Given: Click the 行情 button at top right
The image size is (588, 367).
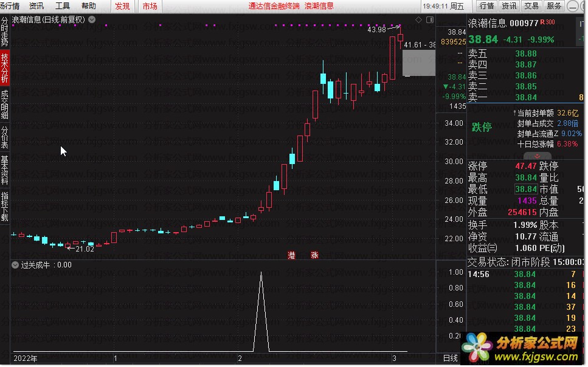Looking at the screenshot, I should pos(486,6).
